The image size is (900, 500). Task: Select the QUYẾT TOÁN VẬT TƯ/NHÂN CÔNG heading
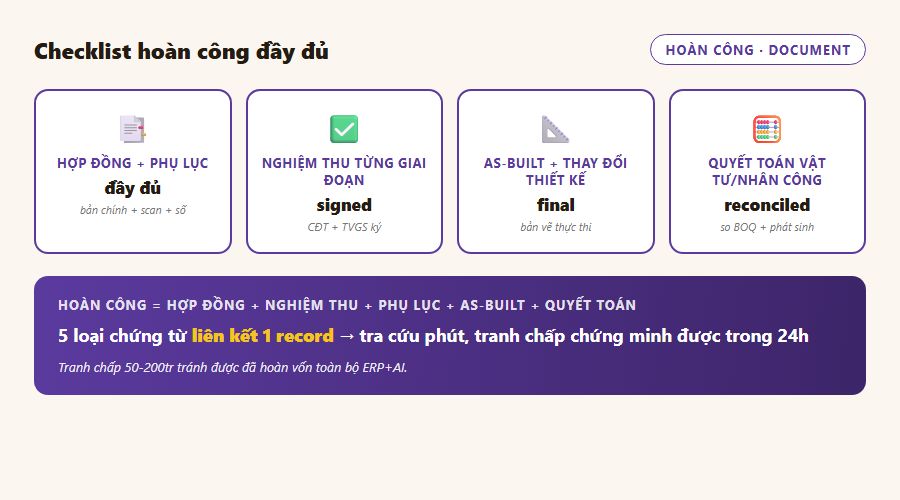(x=767, y=172)
